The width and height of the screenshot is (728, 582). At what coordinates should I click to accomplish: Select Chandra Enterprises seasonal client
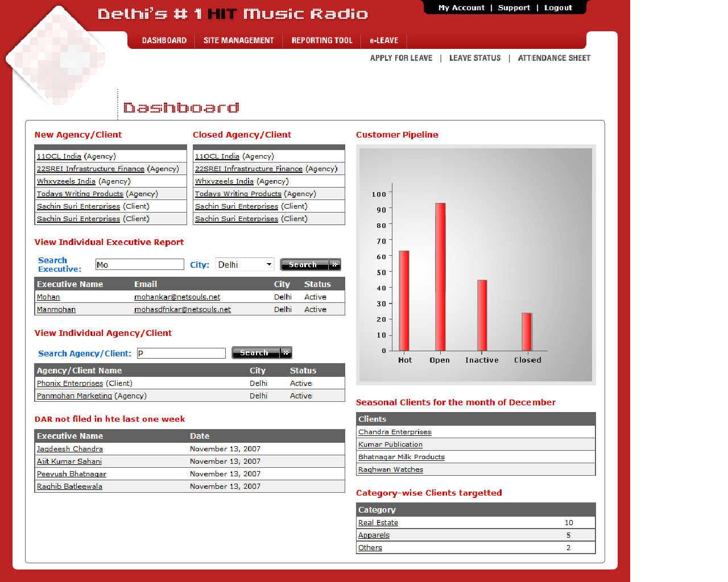pyautogui.click(x=395, y=432)
